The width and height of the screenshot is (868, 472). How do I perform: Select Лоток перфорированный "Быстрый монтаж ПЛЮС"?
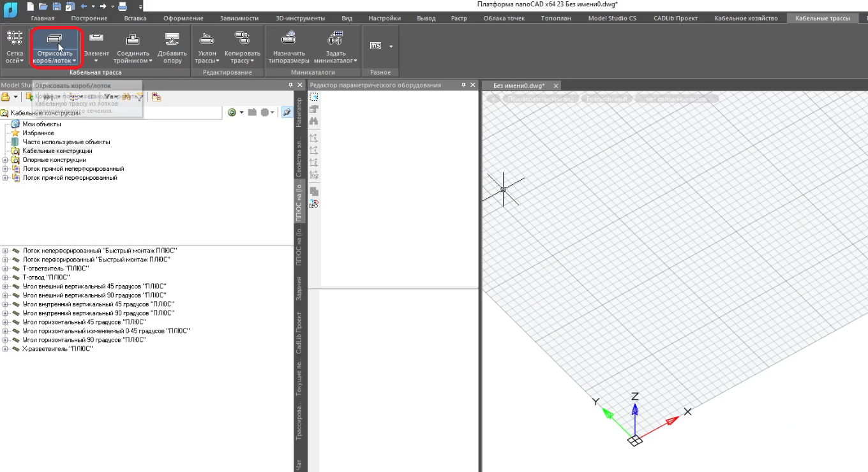click(96, 260)
